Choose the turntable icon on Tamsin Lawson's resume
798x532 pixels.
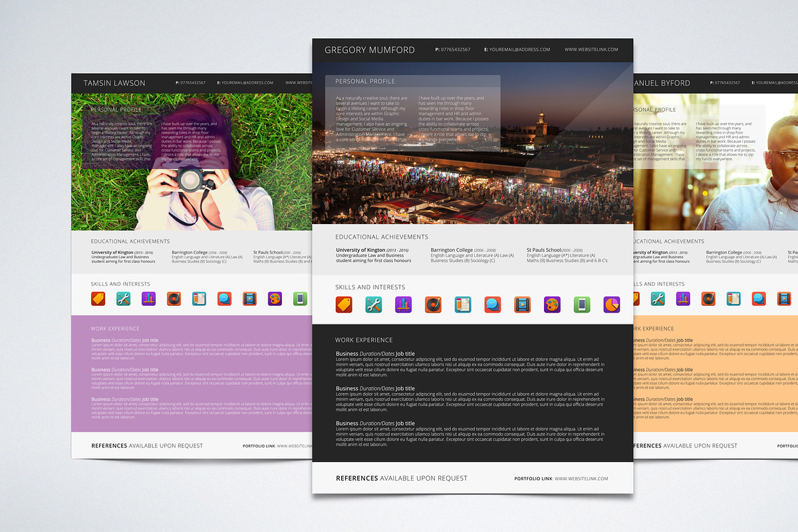point(174,299)
